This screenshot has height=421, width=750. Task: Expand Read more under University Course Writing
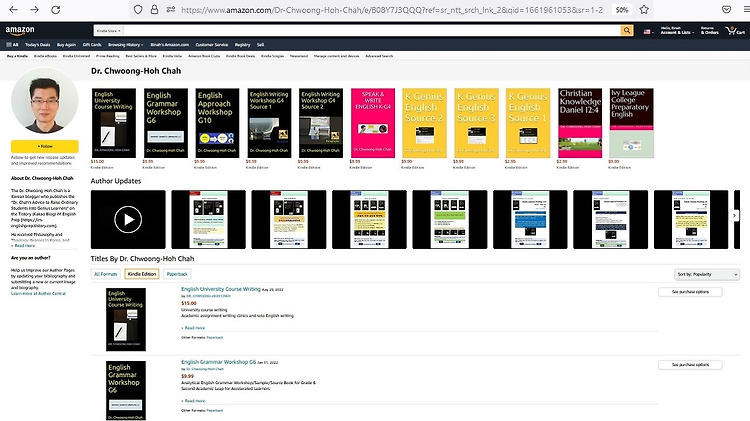194,328
